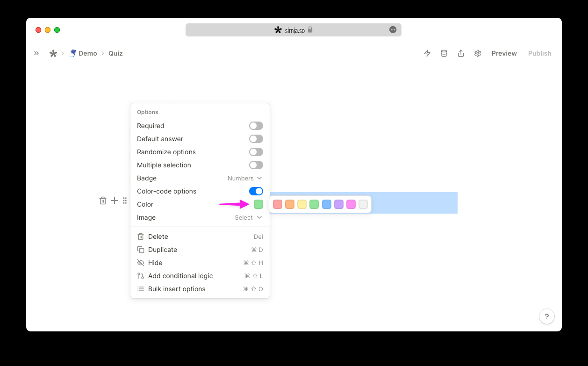The width and height of the screenshot is (588, 366).
Task: Pick the yellow color swatch
Action: pos(302,204)
